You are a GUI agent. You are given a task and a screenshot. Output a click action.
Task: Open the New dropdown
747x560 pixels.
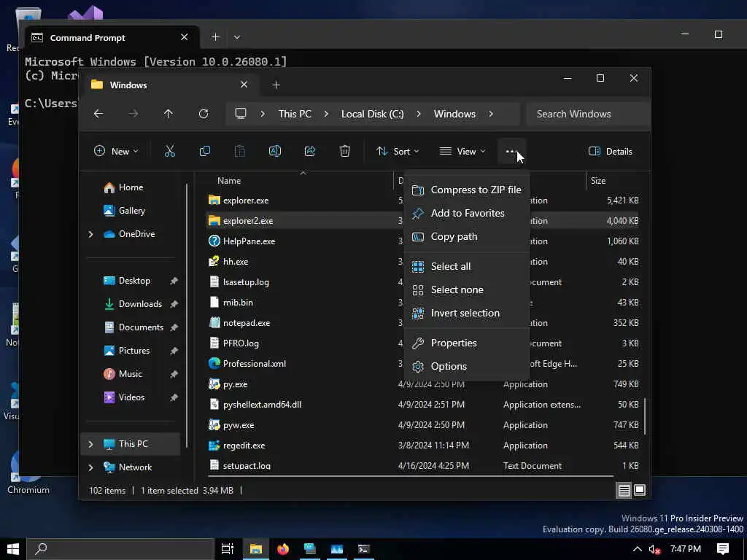tap(116, 152)
